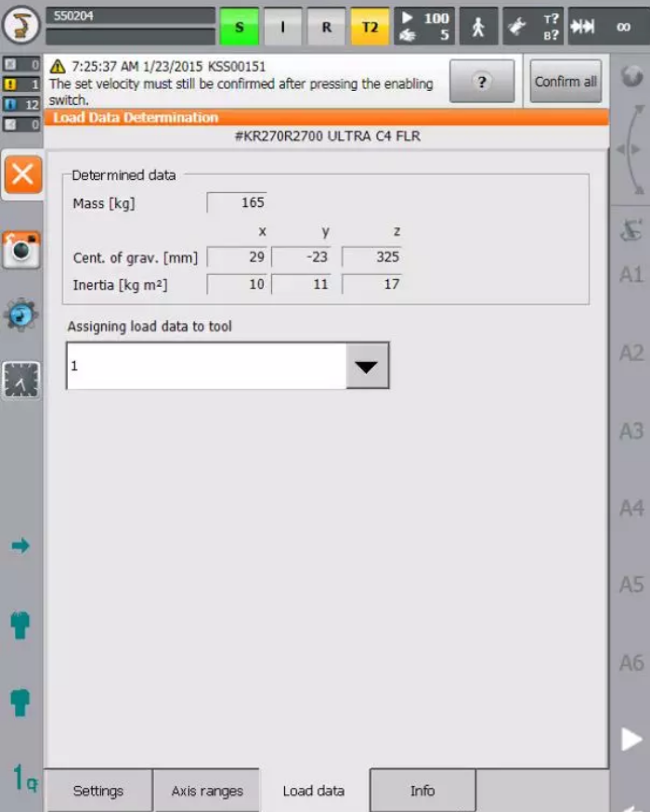The width and height of the screenshot is (650, 812).
Task: Expand the Assigning load data to tool dropdown
Action: coord(367,366)
